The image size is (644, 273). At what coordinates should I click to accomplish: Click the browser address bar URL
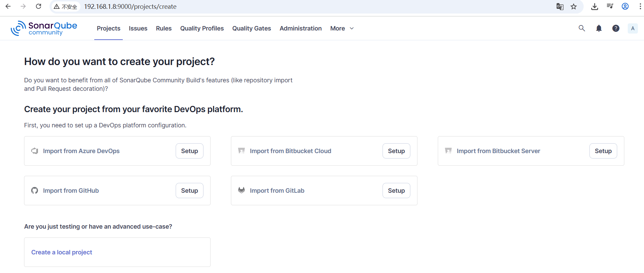(130, 7)
